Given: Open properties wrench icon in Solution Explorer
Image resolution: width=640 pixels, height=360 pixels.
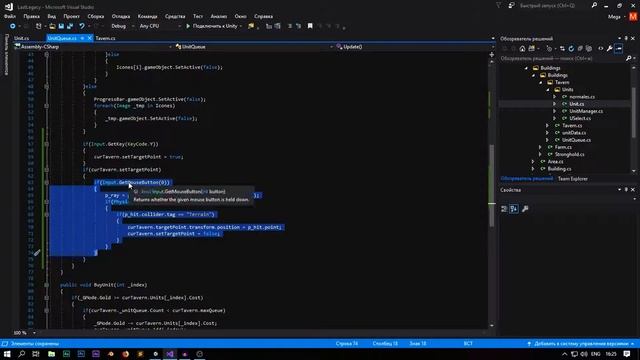Looking at the screenshot, I should coord(609,49).
